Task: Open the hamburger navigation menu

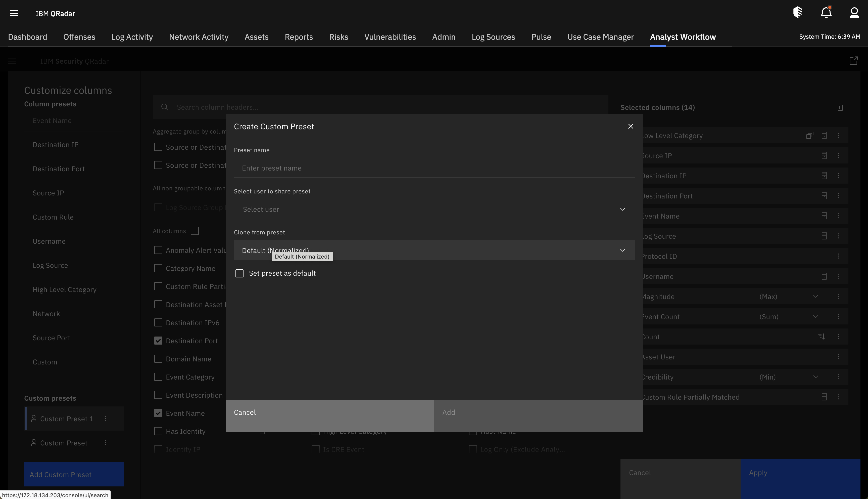Action: point(14,13)
